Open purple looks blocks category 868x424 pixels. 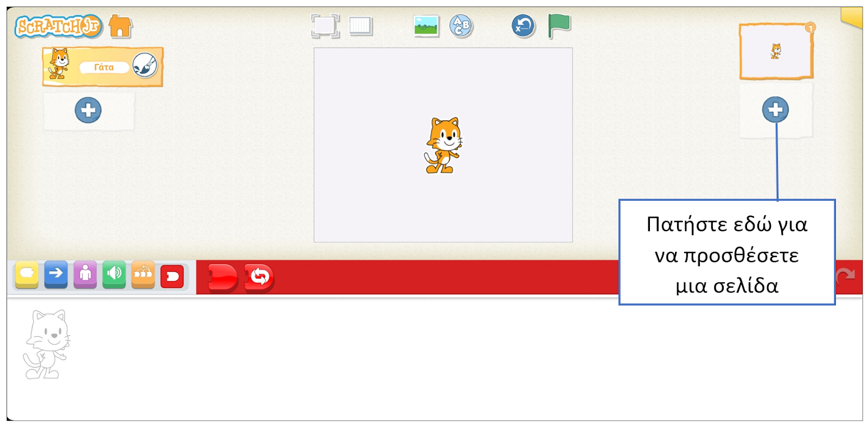click(85, 274)
